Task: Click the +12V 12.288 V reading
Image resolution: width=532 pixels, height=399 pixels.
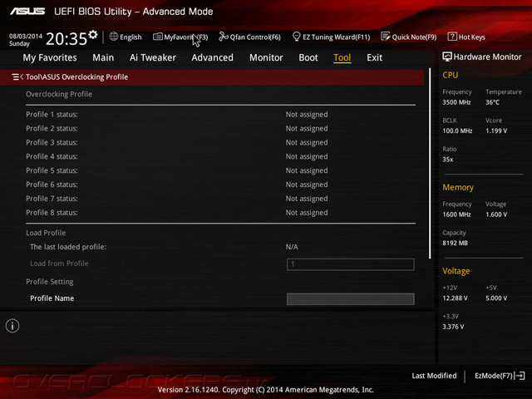Action: 455,298
